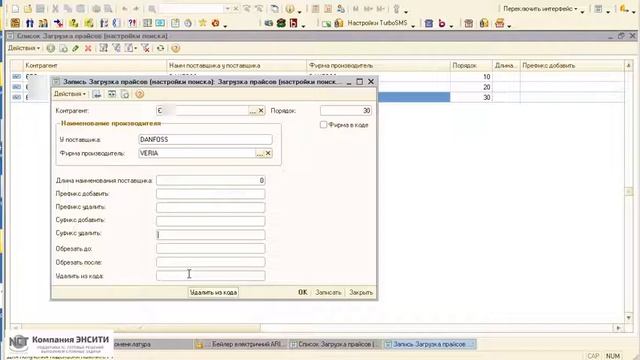Viewport: 640px width, 360px height.
Task: Clear Фирма производитель field with X
Action: click(268, 153)
